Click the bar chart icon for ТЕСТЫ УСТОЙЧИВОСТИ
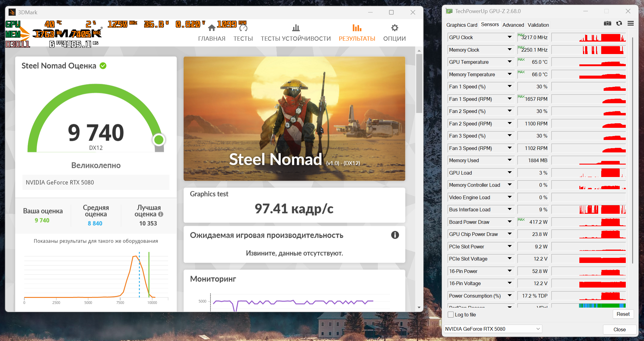Screen dimensions: 644x341 (296, 28)
